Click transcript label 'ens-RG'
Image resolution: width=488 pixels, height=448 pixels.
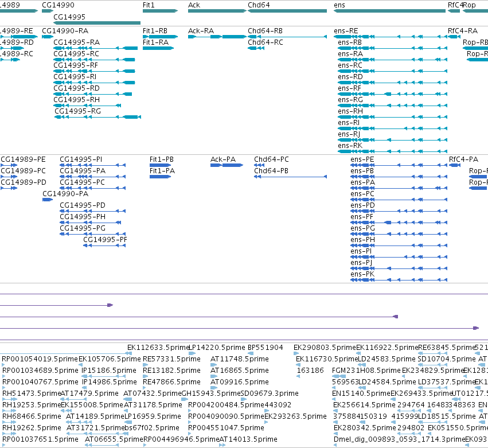coord(350,100)
